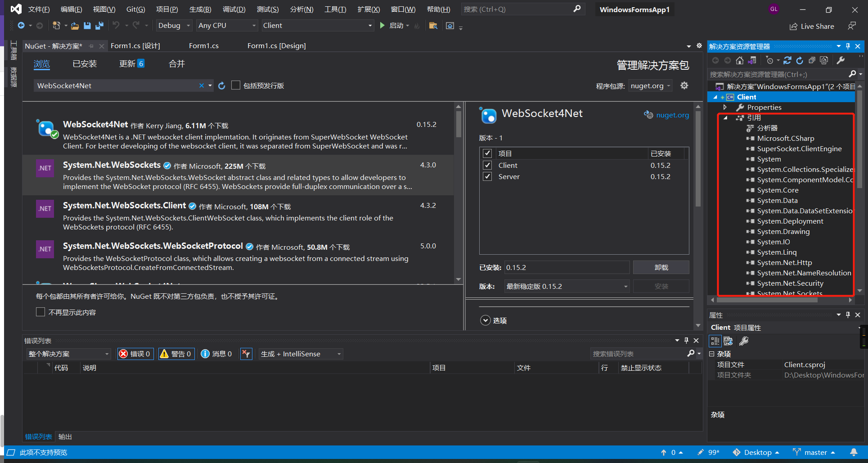Pin the Solution Explorer panel
This screenshot has height=463, width=868.
point(848,46)
